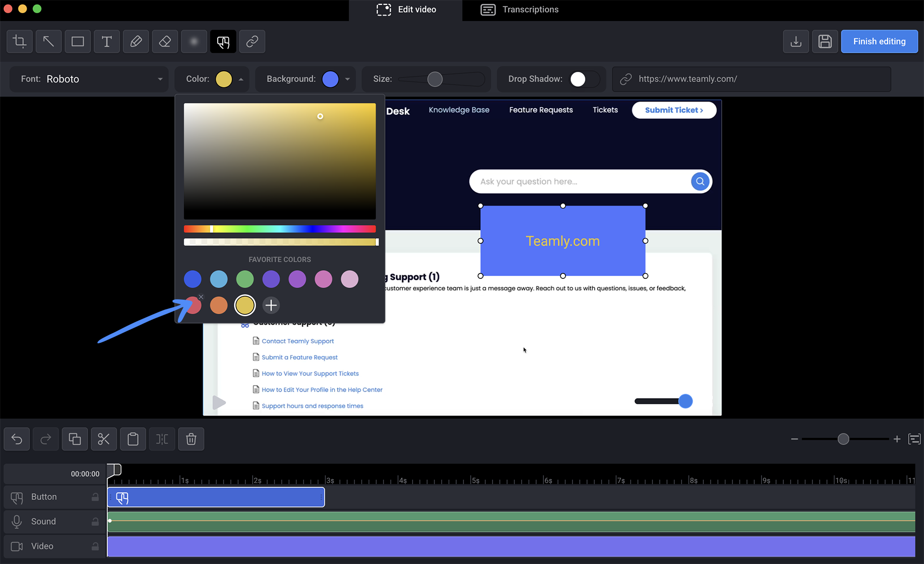Pick the orange favorite color swatch
Viewport: 924px width, 564px height.
(x=219, y=305)
